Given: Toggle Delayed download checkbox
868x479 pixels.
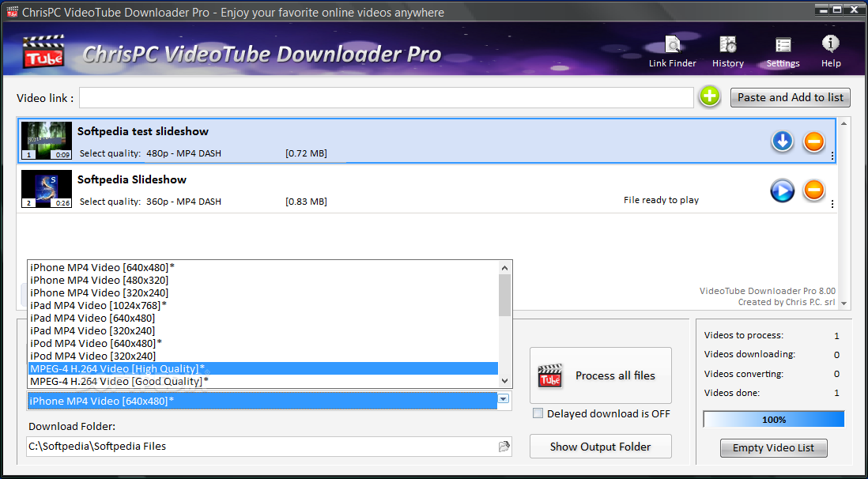Looking at the screenshot, I should click(538, 413).
